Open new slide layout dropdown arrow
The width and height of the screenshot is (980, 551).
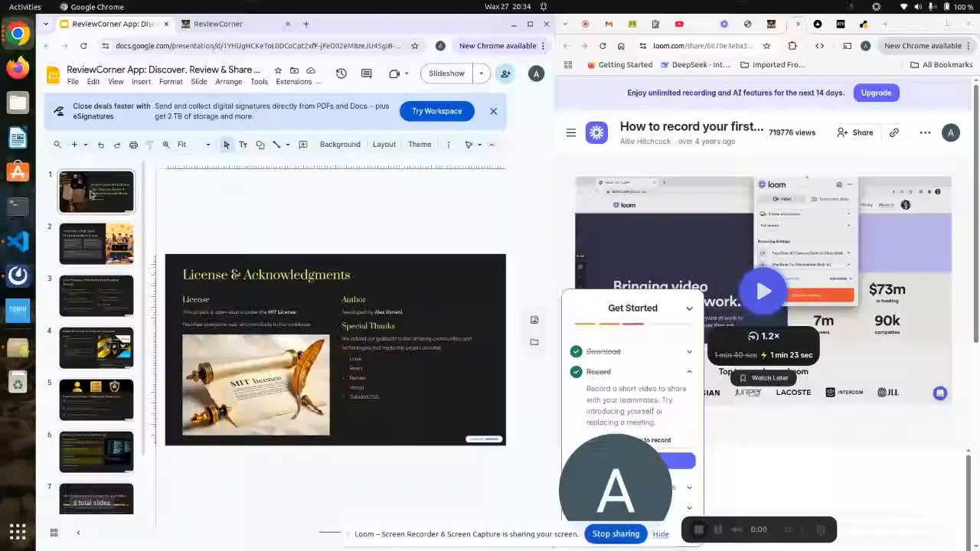[x=85, y=145]
